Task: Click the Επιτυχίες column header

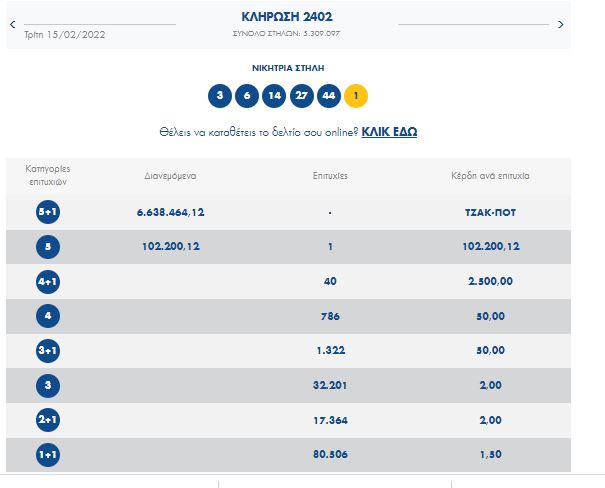Action: (329, 174)
